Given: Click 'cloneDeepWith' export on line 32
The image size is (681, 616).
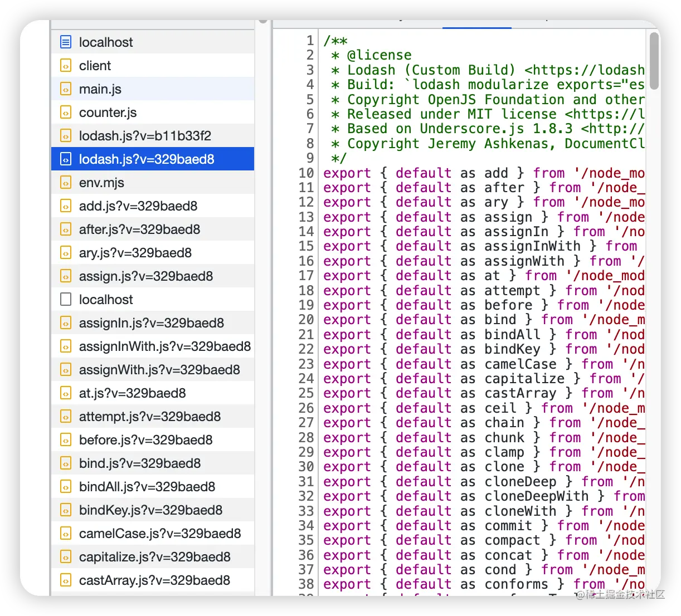Looking at the screenshot, I should click(x=536, y=496).
